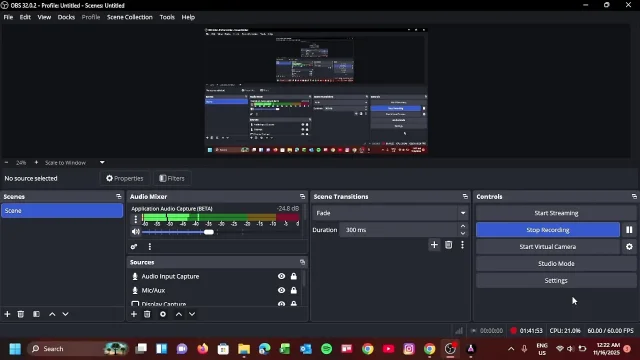The height and width of the screenshot is (360, 640).
Task: Open Settings from Controls panel
Action: coord(556,280)
